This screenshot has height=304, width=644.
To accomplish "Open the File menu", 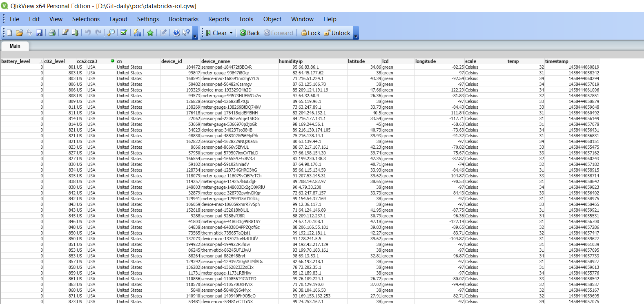I will [x=15, y=19].
